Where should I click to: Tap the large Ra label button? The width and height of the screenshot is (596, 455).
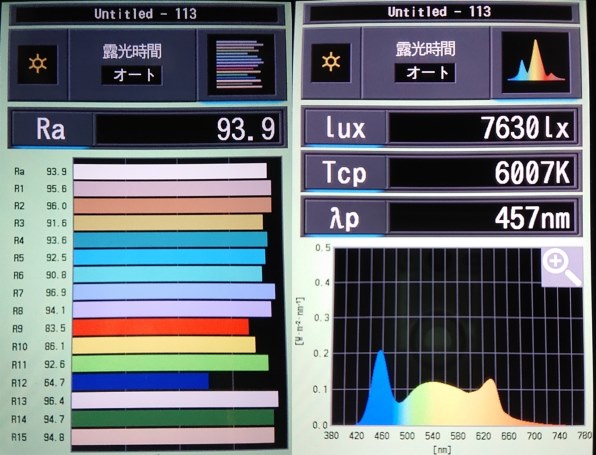pyautogui.click(x=51, y=129)
